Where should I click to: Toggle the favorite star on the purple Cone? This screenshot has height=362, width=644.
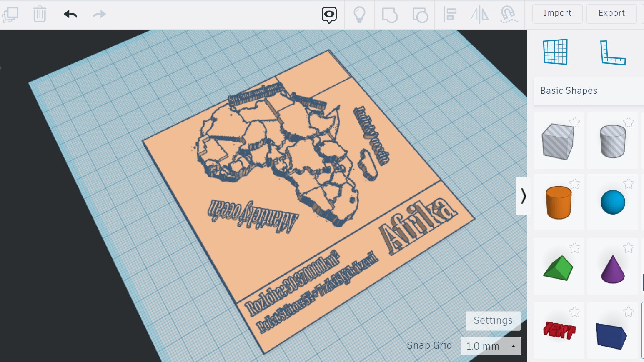pyautogui.click(x=629, y=247)
